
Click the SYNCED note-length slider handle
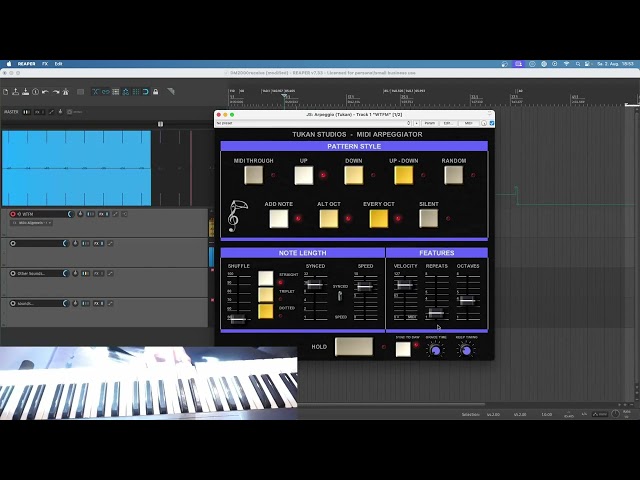[314, 284]
